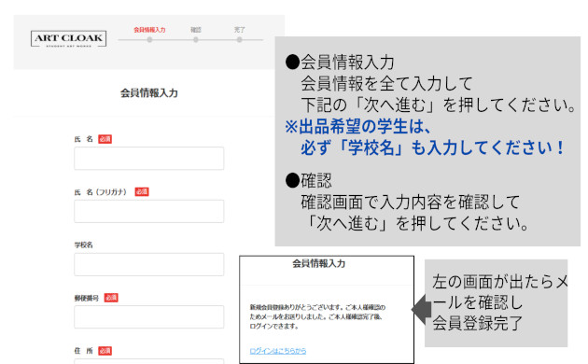Focus the 郵便番号 input field
588x364 pixels.
(149, 317)
